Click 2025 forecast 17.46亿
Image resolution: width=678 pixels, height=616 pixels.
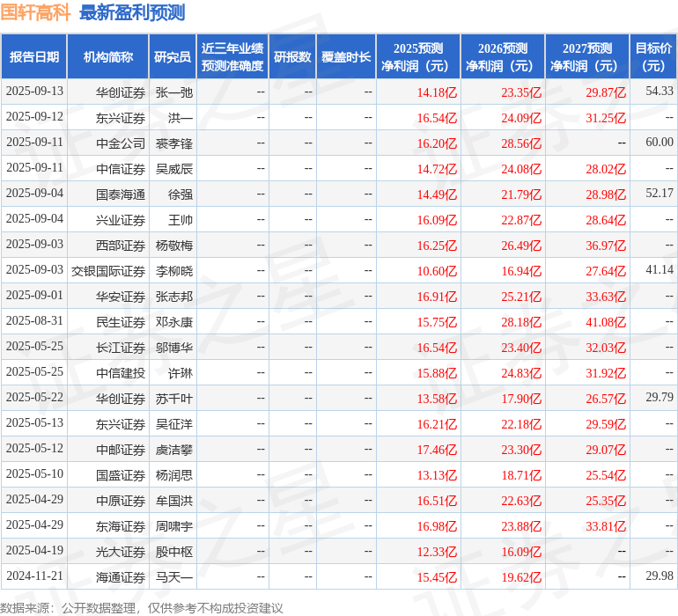[x=437, y=450]
